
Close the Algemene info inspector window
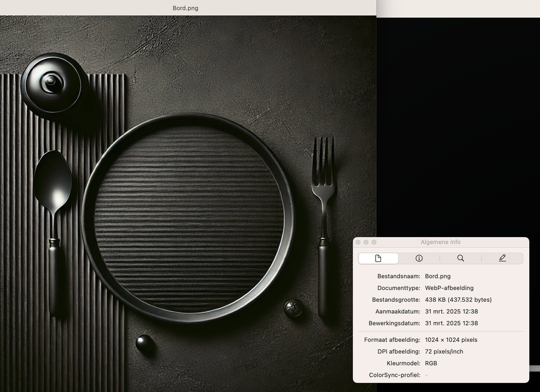[x=358, y=242]
